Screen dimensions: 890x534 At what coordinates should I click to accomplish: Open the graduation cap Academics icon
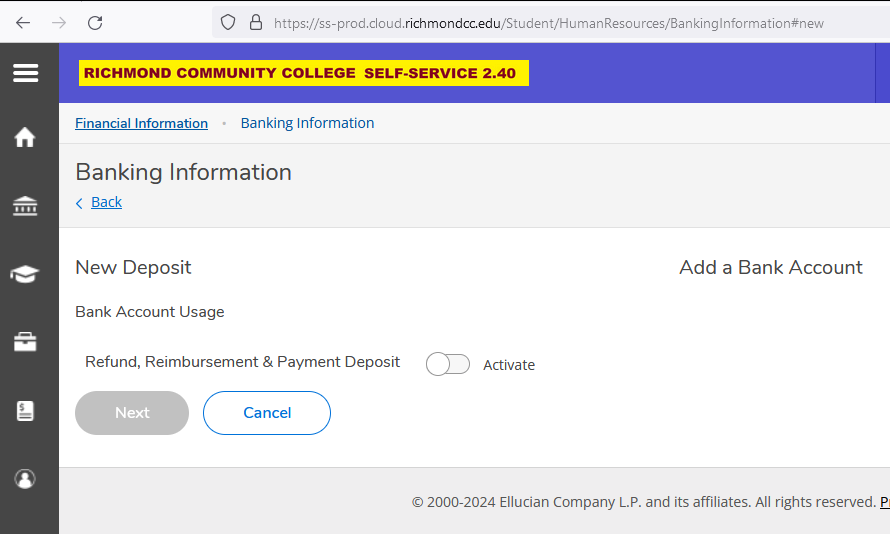(26, 274)
